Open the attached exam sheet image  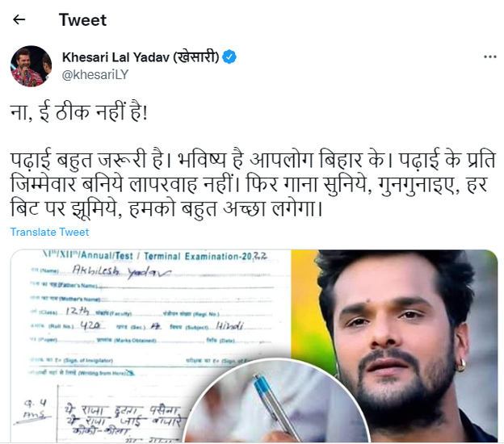click(151, 346)
